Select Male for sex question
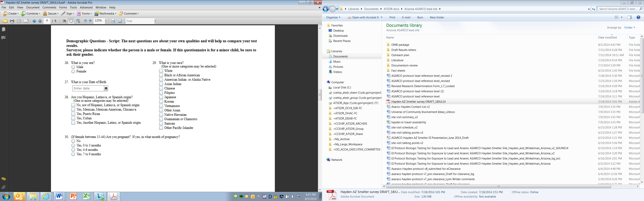Screen dimensions: 644x201 pos(73,67)
